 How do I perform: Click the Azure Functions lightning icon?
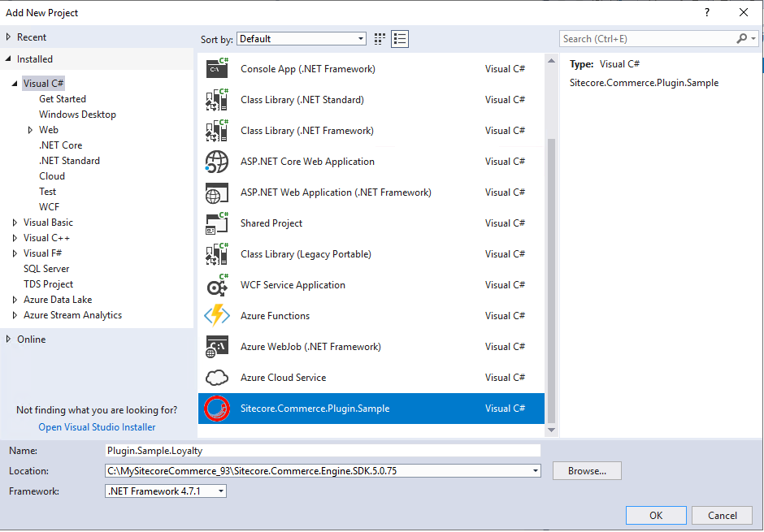point(217,315)
